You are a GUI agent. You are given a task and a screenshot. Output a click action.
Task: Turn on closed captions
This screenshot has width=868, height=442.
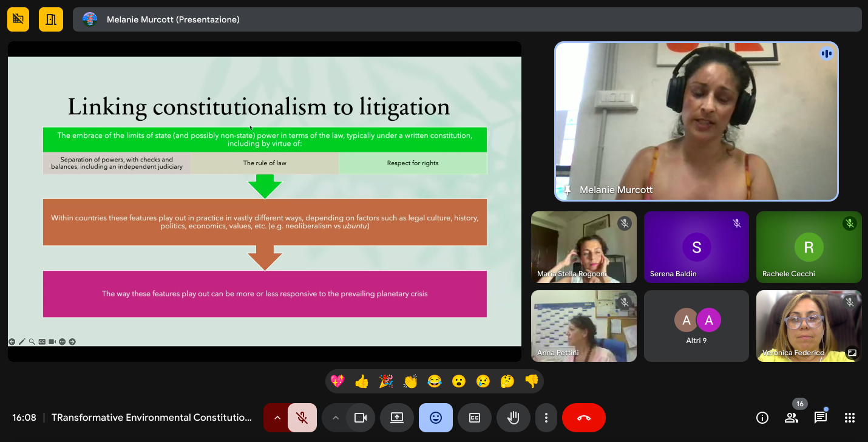[x=474, y=418]
